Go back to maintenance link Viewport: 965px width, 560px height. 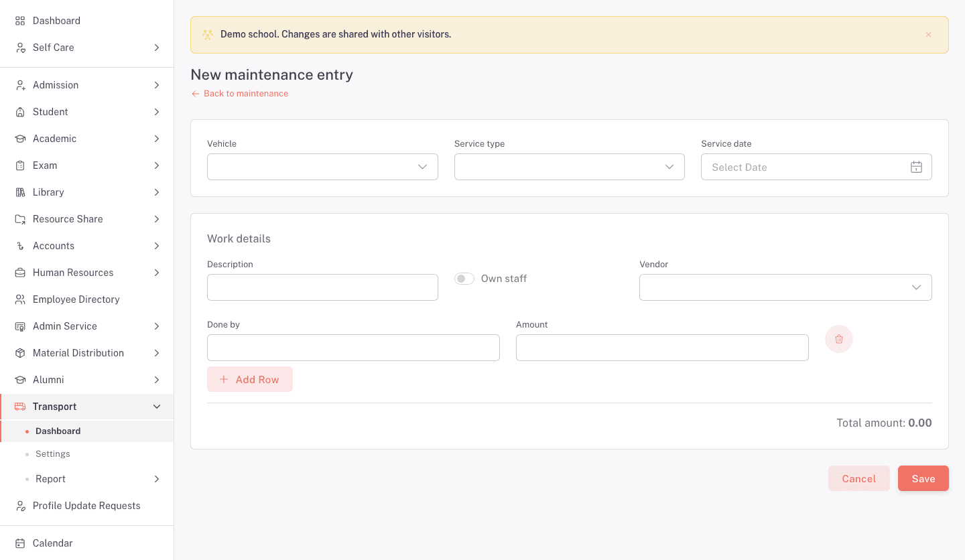pyautogui.click(x=240, y=94)
